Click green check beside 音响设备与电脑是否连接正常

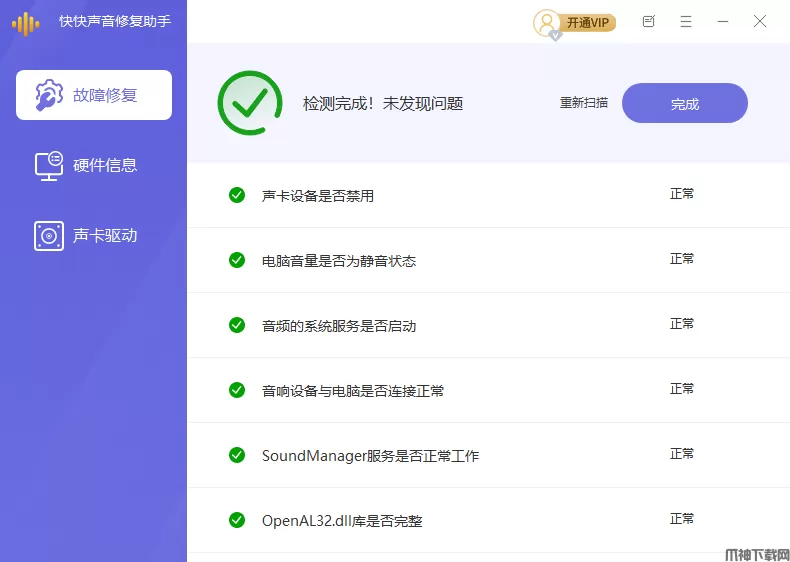(x=237, y=390)
